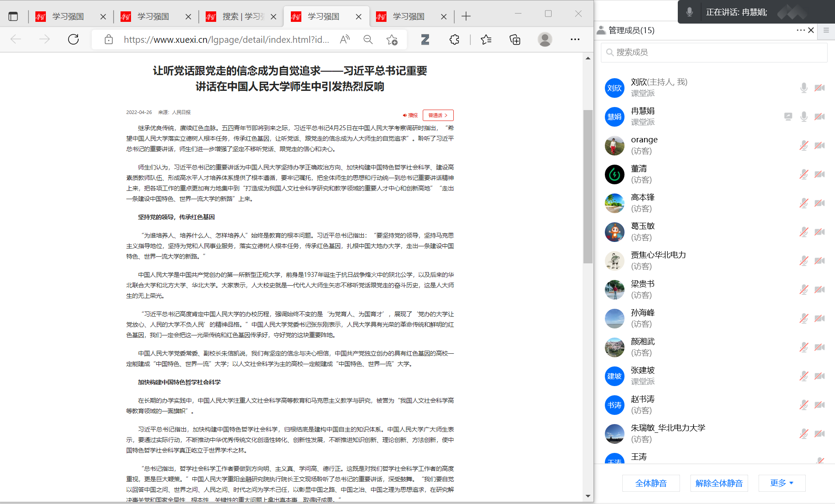Open the Collections icon in toolbar
This screenshot has height=504, width=835.
point(515,40)
